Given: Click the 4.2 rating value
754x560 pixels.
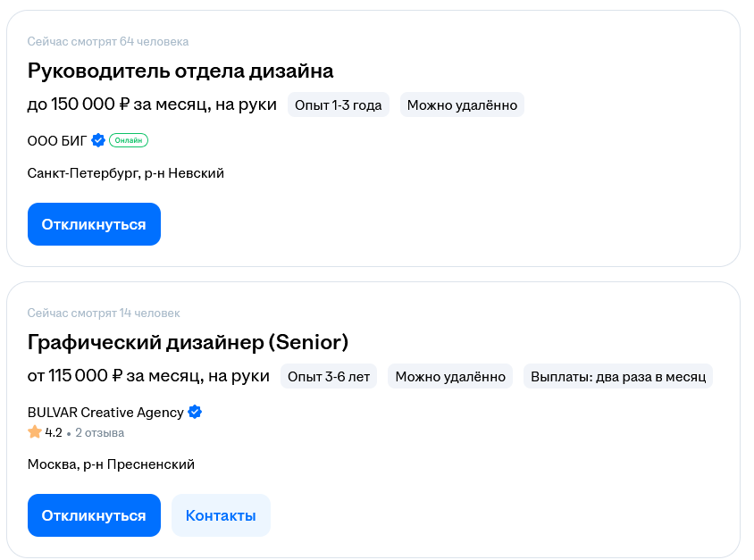Looking at the screenshot, I should pos(53,432).
